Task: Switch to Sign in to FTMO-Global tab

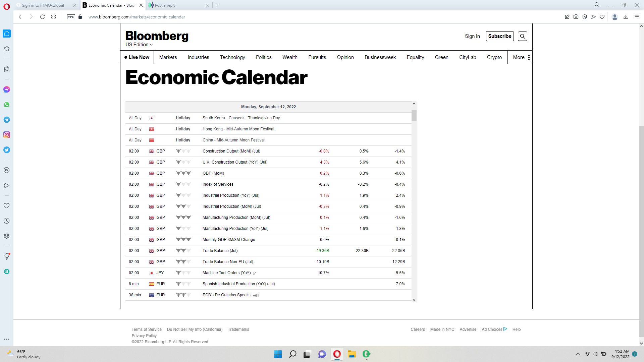Action: pyautogui.click(x=43, y=5)
